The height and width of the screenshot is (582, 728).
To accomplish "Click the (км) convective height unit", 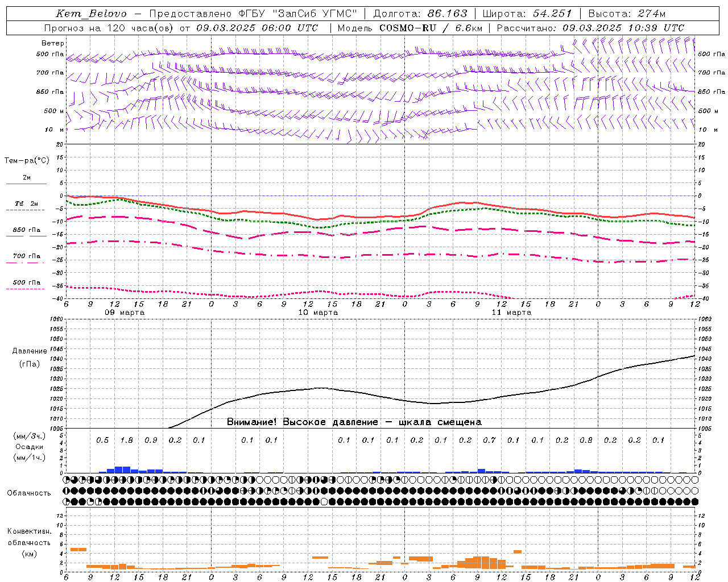I will pos(29,554).
